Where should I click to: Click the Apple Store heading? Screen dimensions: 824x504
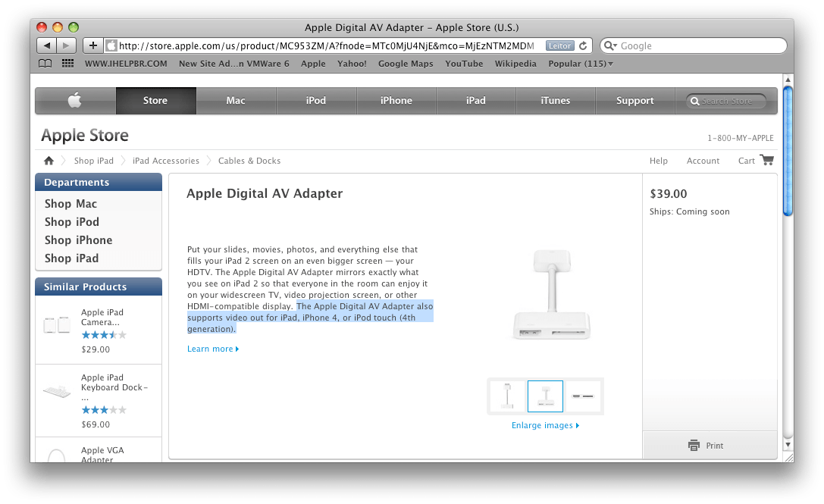(x=85, y=136)
